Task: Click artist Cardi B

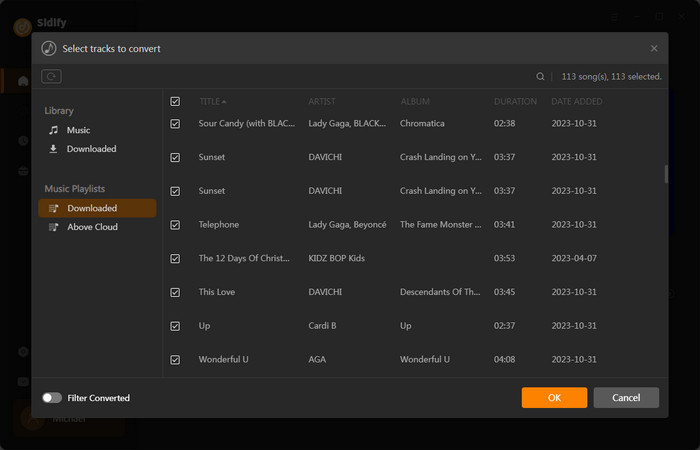Action: pos(322,325)
